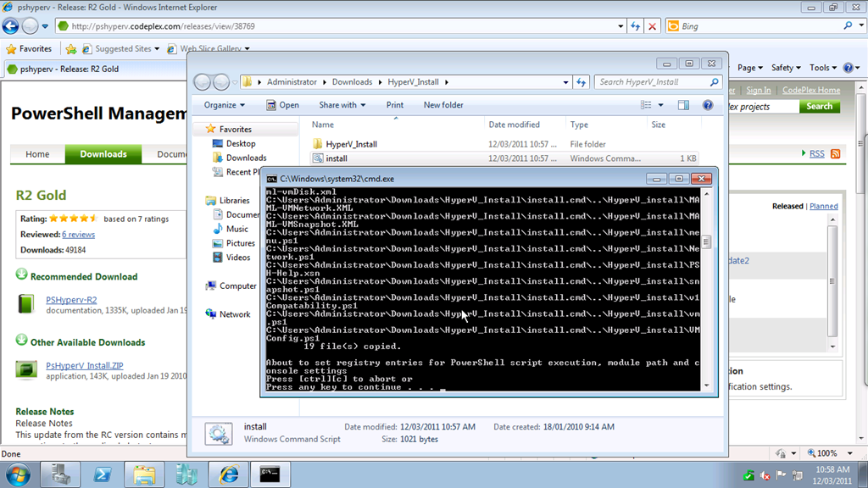
Task: Select Desktop in Explorer navigation pane
Action: pos(240,143)
